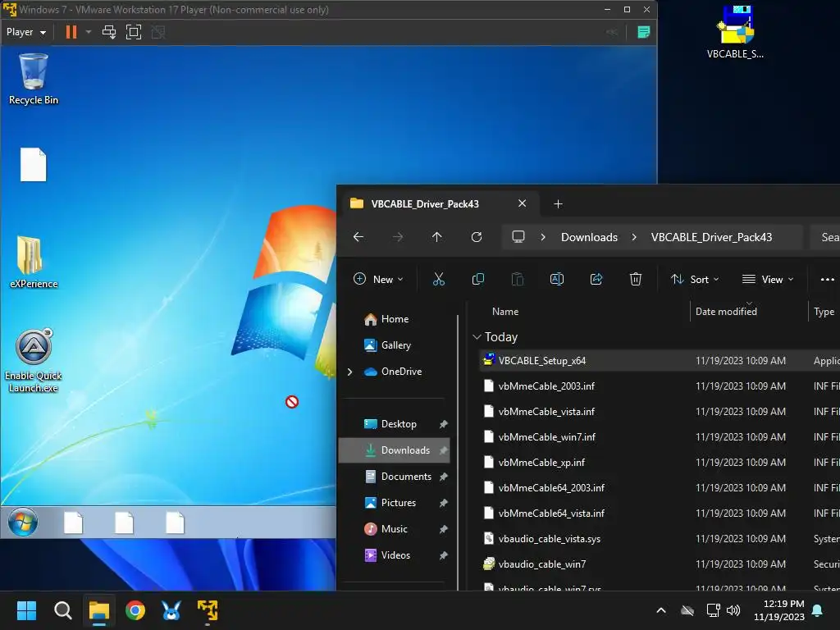Sort files by Date modified column header

(x=726, y=312)
